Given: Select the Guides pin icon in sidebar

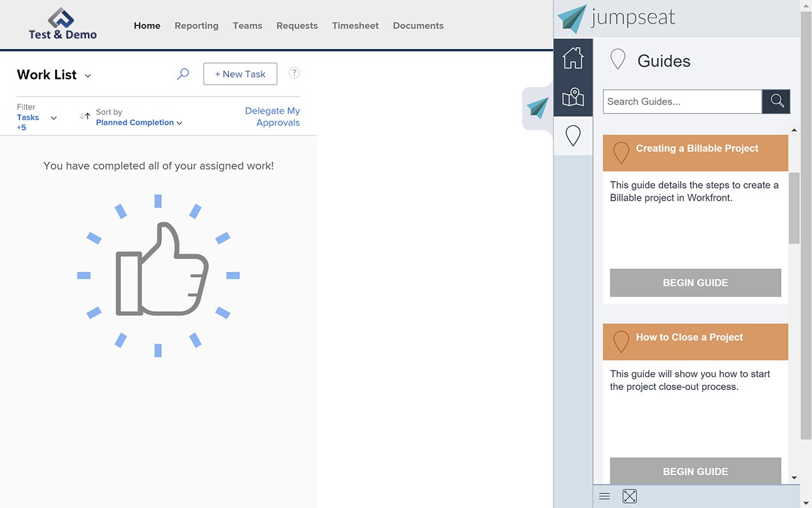Looking at the screenshot, I should (573, 136).
